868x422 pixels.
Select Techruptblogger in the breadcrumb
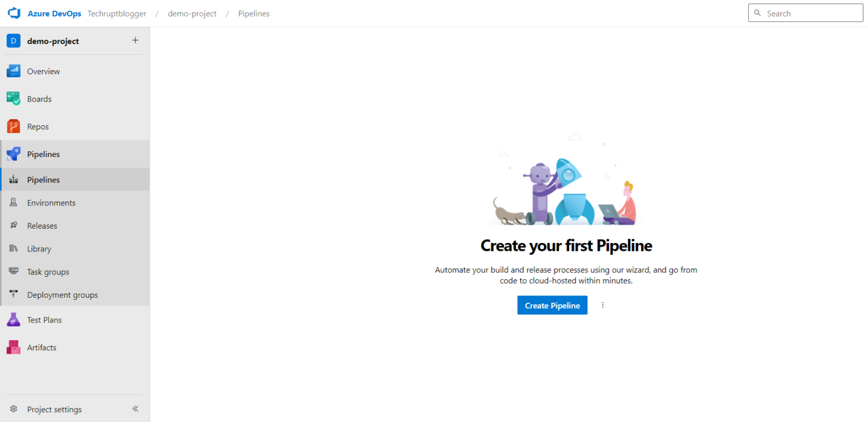pyautogui.click(x=117, y=13)
